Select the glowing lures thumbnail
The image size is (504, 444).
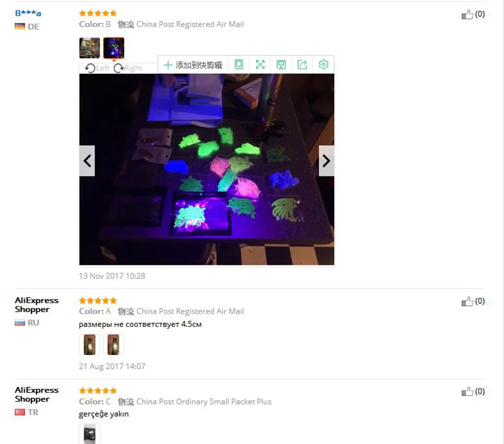pyautogui.click(x=114, y=48)
